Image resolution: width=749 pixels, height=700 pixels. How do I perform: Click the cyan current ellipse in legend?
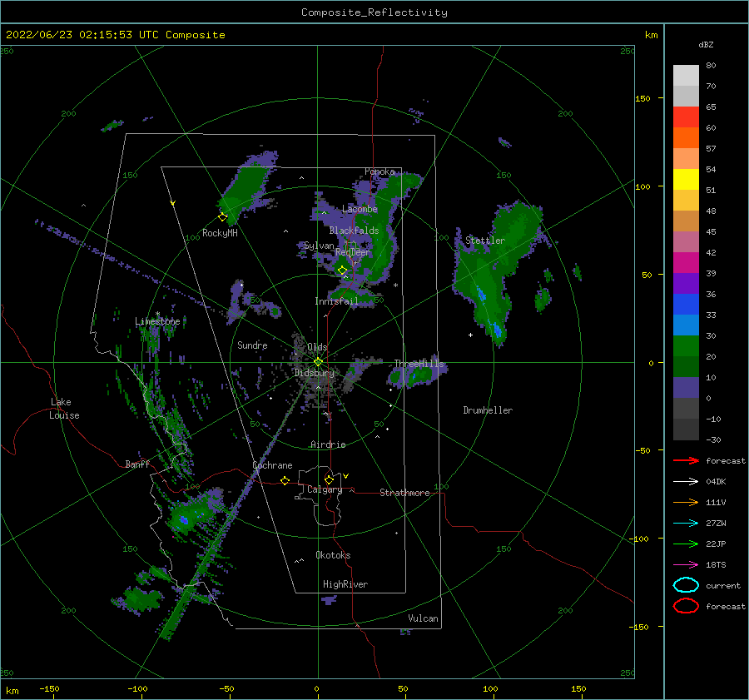click(x=686, y=585)
